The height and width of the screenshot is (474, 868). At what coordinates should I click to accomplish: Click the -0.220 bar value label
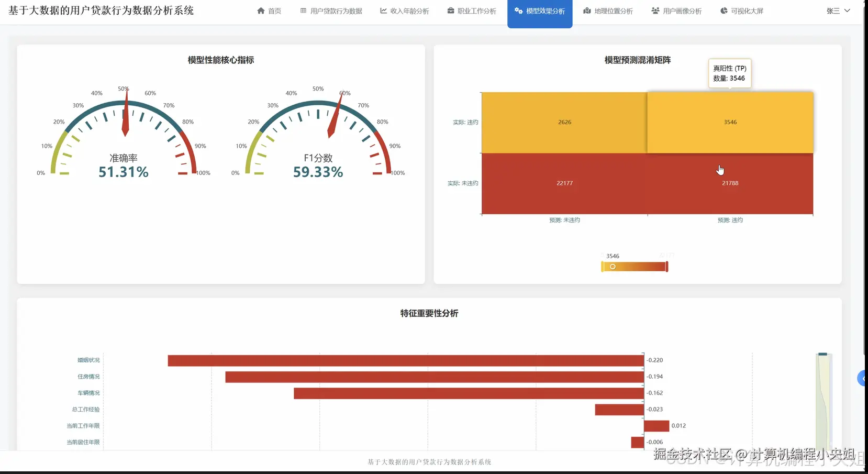coord(654,360)
